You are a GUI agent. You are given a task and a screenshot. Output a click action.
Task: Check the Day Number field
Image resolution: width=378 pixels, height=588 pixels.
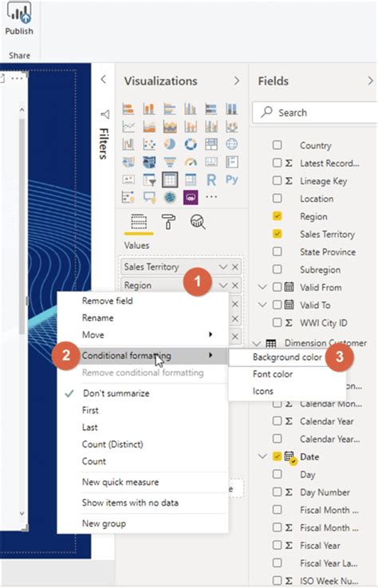click(x=278, y=492)
